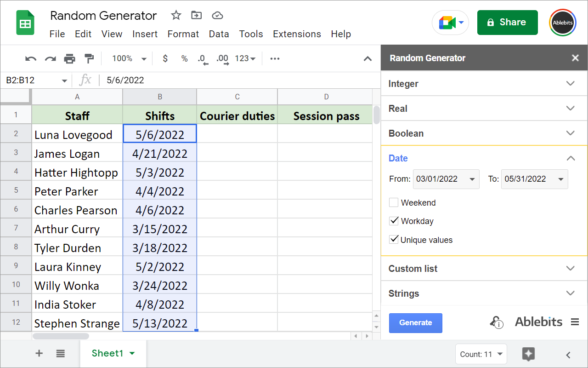This screenshot has height=368, width=588.
Task: Add a new sheet with plus icon
Action: pyautogui.click(x=39, y=353)
